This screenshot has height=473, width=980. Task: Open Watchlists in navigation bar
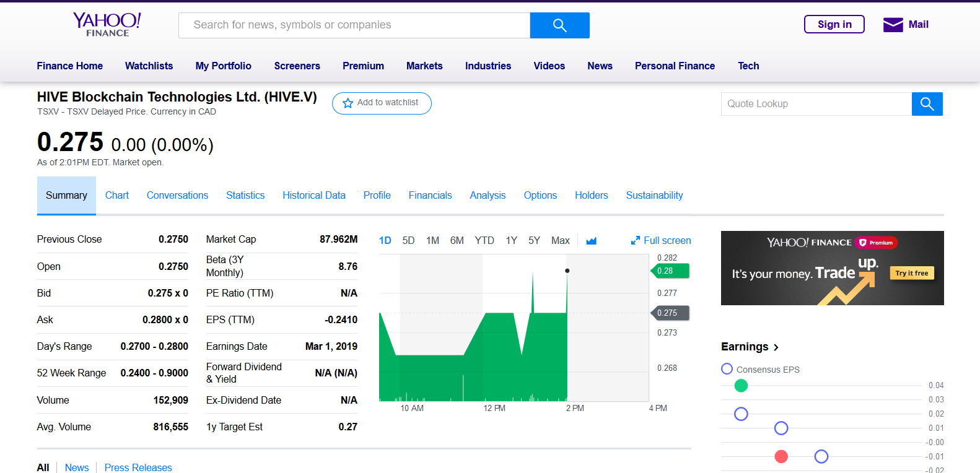149,66
